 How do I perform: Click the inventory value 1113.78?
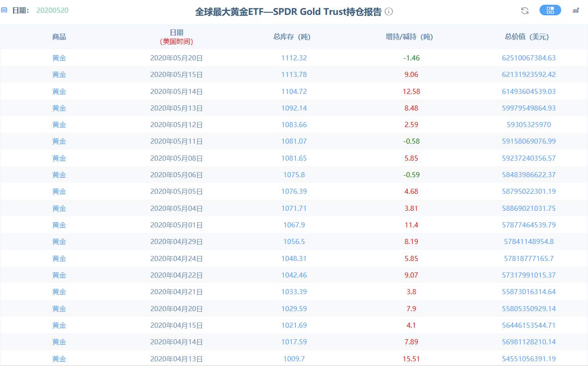pyautogui.click(x=294, y=74)
